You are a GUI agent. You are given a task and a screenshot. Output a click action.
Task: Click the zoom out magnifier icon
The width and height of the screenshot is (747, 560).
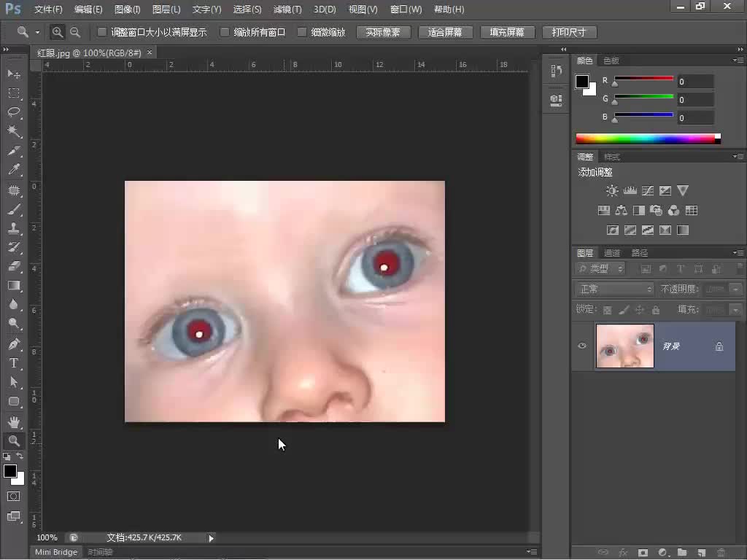[x=75, y=32]
